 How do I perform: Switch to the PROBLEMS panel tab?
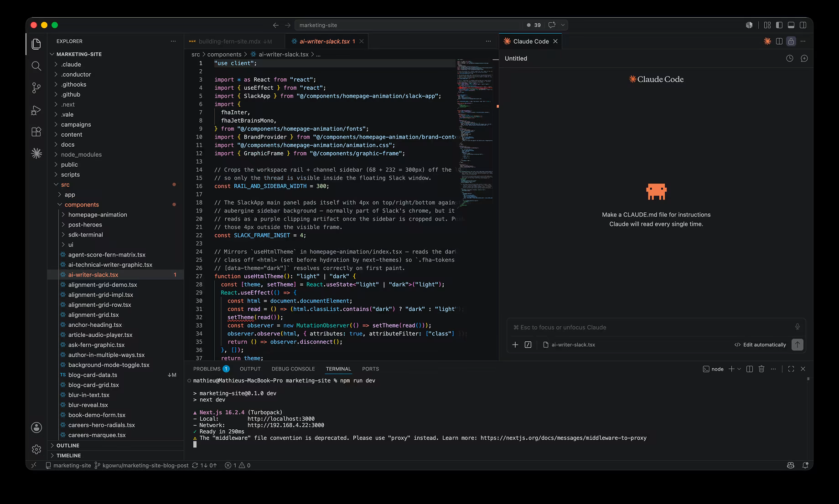pos(211,369)
